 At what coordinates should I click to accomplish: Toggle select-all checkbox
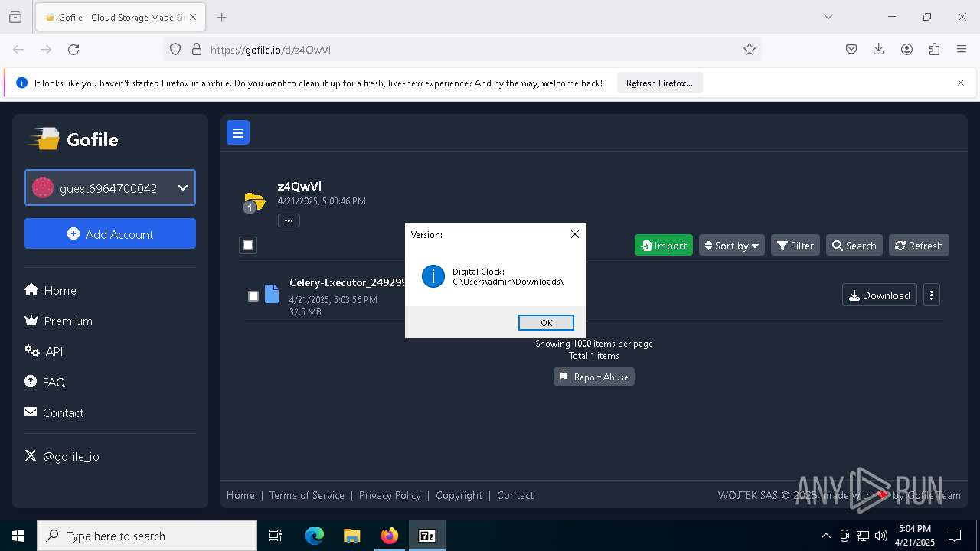[248, 245]
